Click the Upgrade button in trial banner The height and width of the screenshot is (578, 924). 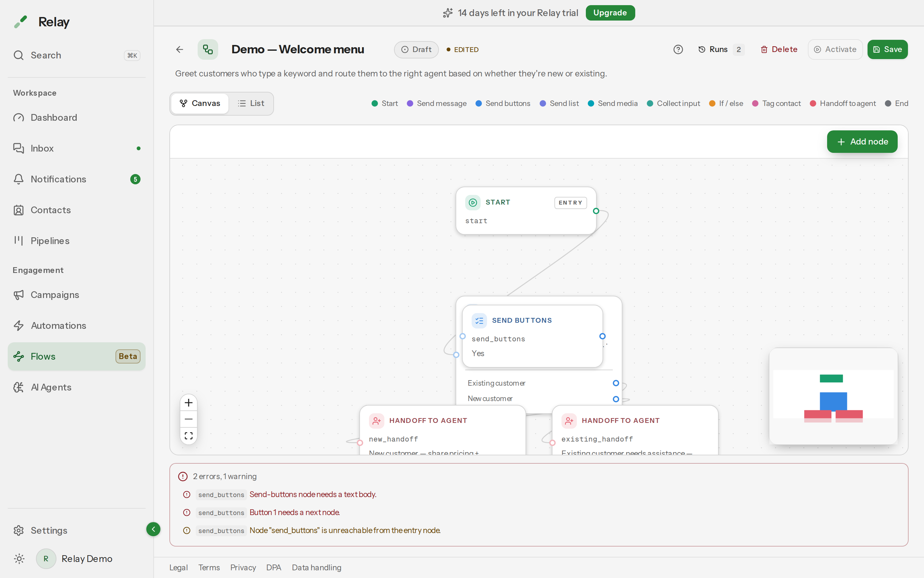pos(610,13)
